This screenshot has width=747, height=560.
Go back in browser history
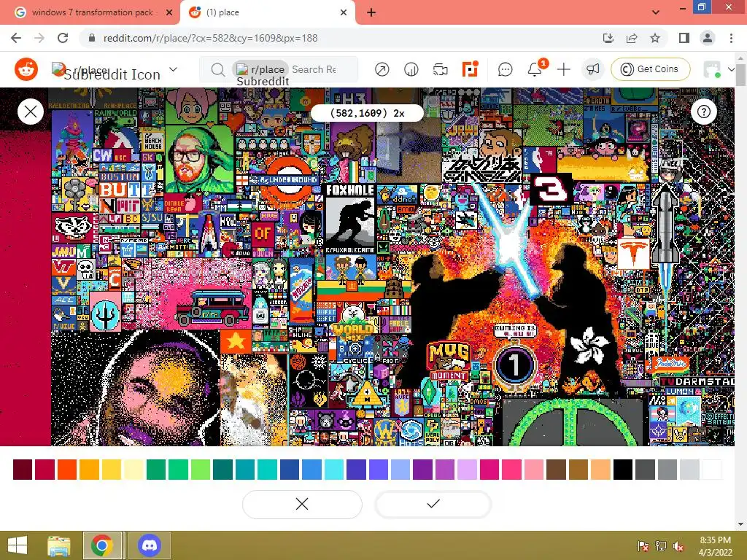point(16,38)
